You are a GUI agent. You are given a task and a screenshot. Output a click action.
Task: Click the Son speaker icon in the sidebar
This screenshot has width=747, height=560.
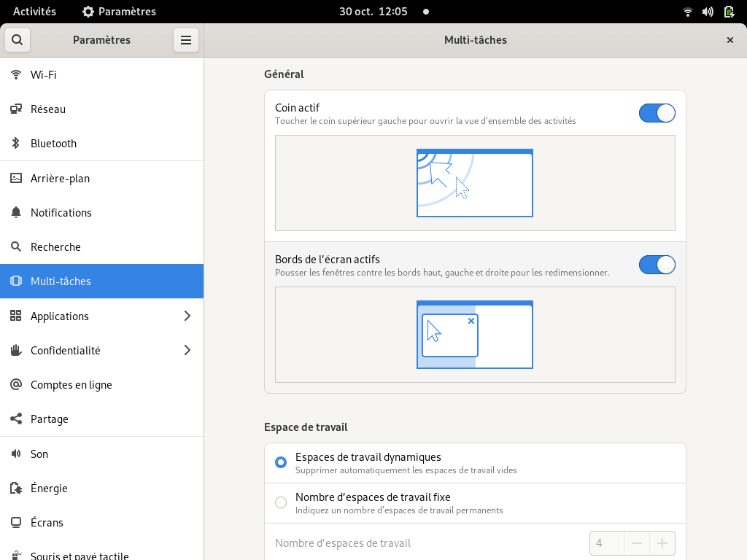point(16,454)
